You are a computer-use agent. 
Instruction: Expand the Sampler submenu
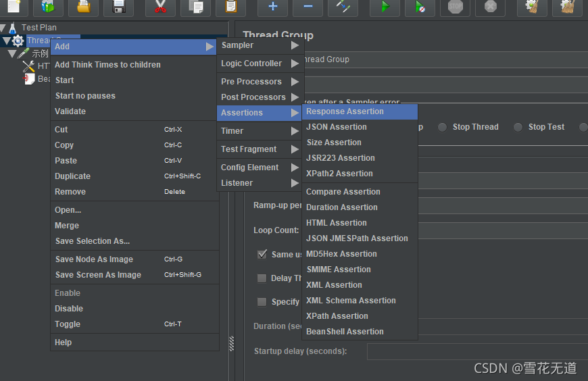(260, 45)
